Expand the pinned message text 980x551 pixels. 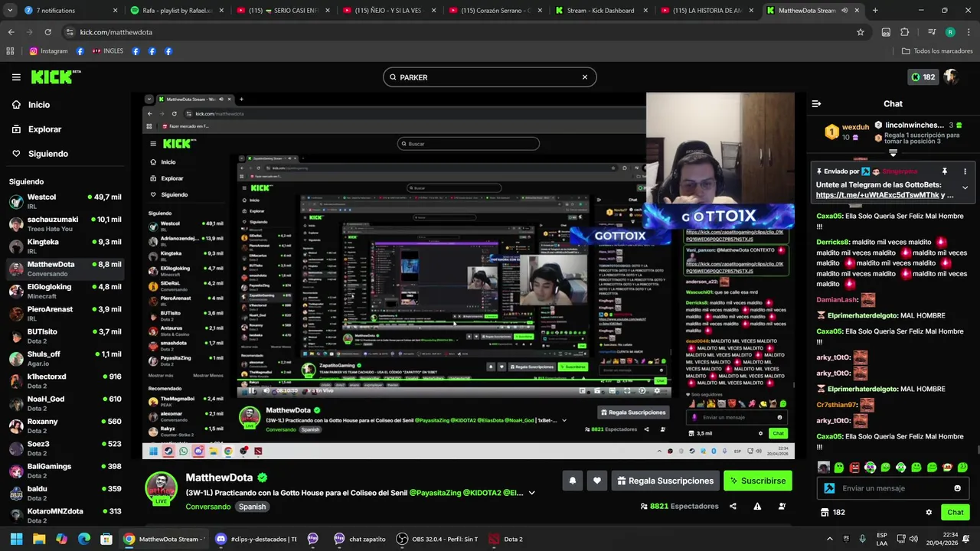tap(965, 187)
